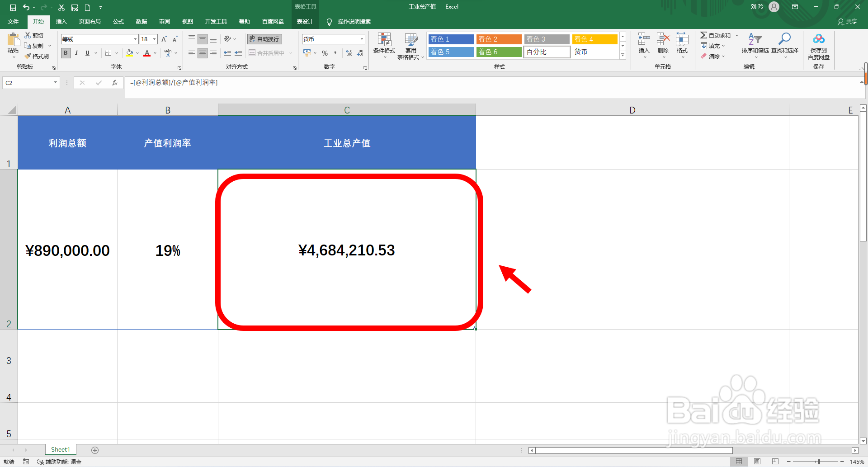868x467 pixels.
Task: Decrease indent with the left indent icon
Action: 227,53
